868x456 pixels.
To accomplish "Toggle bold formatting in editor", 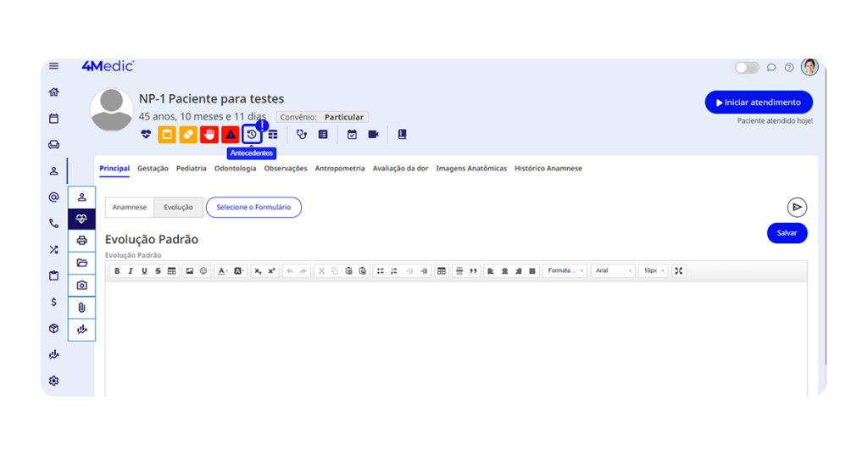I will click(117, 271).
